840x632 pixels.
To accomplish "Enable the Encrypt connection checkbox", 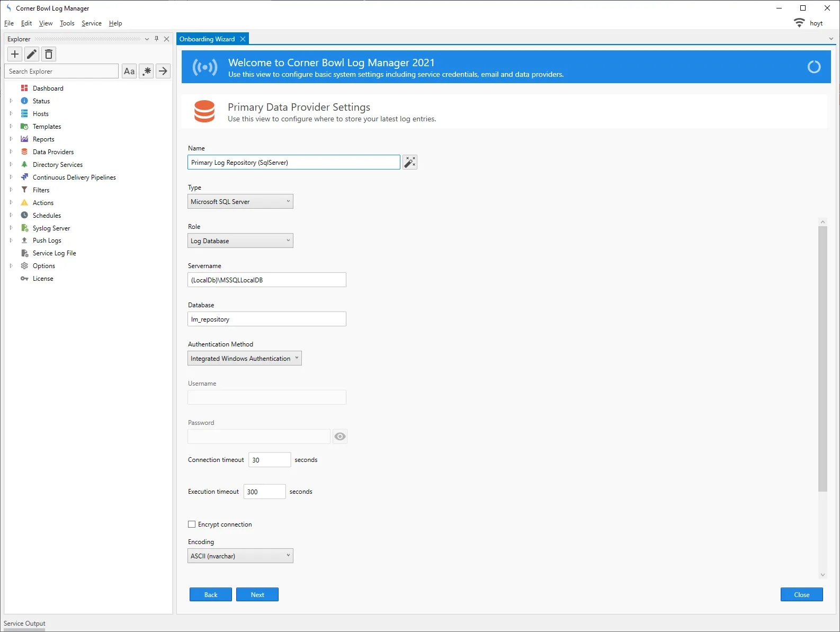I will (x=192, y=524).
